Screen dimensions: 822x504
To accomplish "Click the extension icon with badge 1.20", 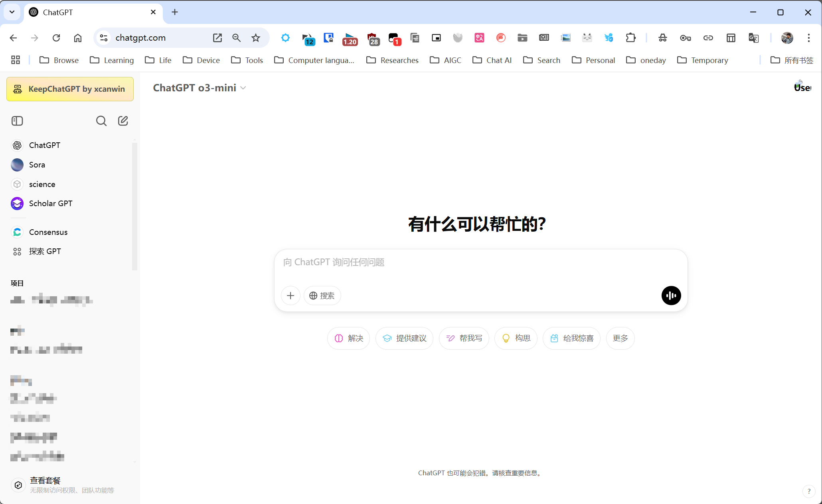I will coord(350,39).
